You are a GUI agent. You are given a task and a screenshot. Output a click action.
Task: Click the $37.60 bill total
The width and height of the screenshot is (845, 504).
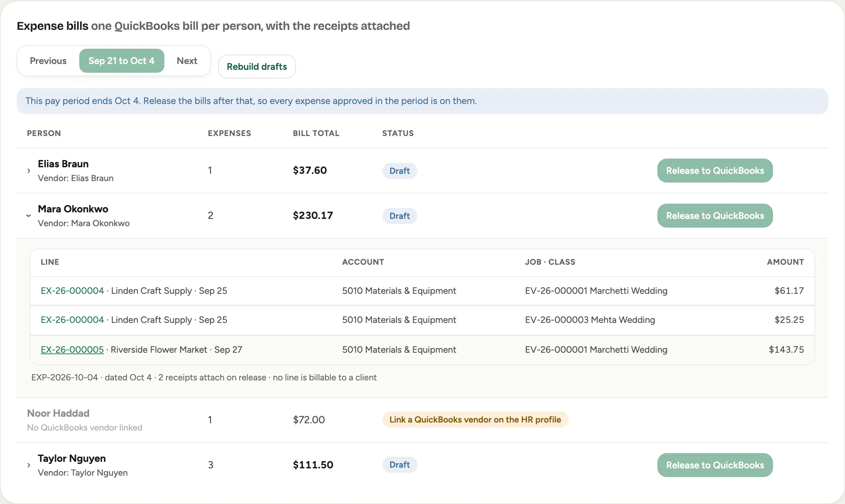pos(310,170)
